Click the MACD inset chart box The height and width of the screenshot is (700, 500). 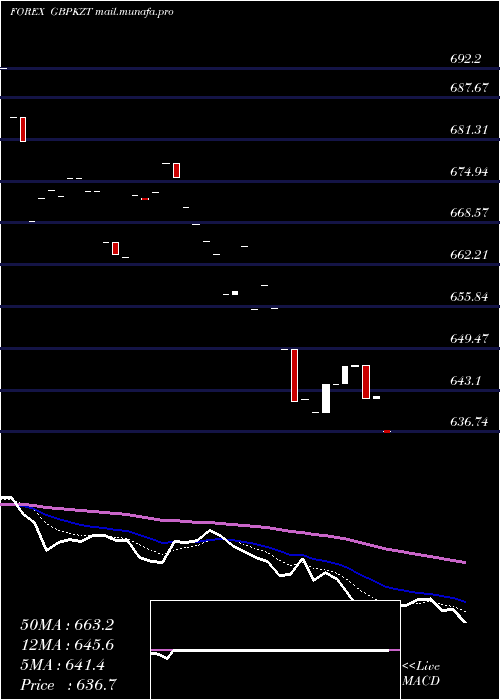275,650
